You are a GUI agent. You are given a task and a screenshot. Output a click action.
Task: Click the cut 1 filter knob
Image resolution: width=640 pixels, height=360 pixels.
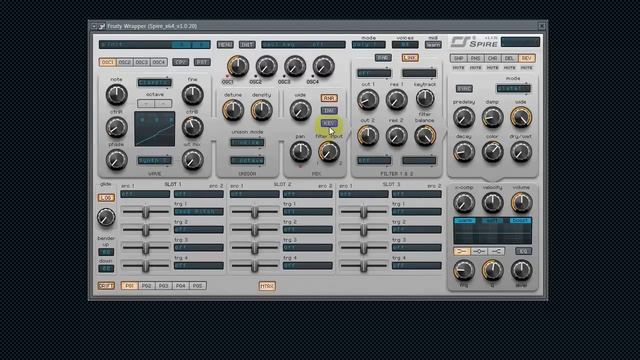click(x=367, y=100)
